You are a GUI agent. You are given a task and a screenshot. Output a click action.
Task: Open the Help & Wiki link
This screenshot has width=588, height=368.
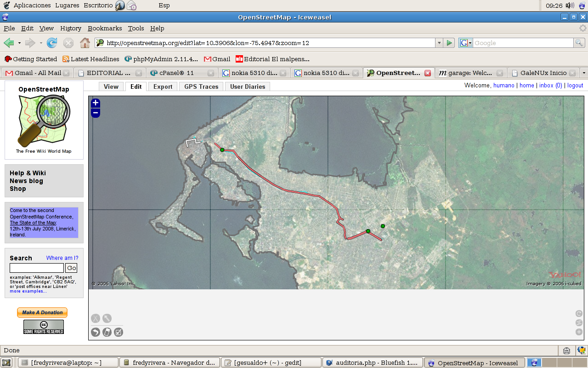tap(28, 173)
